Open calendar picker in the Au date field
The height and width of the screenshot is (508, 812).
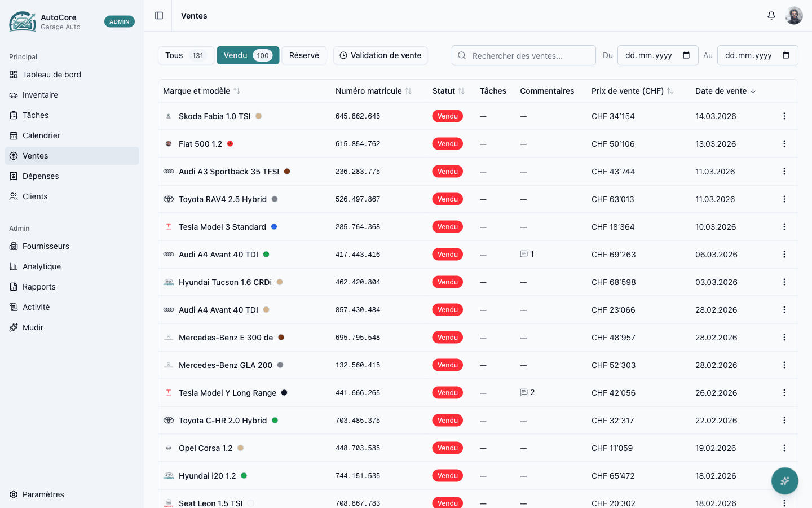pos(786,55)
